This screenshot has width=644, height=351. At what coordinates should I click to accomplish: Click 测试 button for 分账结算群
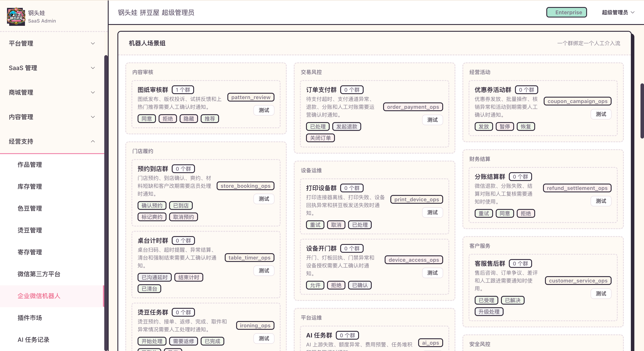pyautogui.click(x=601, y=201)
